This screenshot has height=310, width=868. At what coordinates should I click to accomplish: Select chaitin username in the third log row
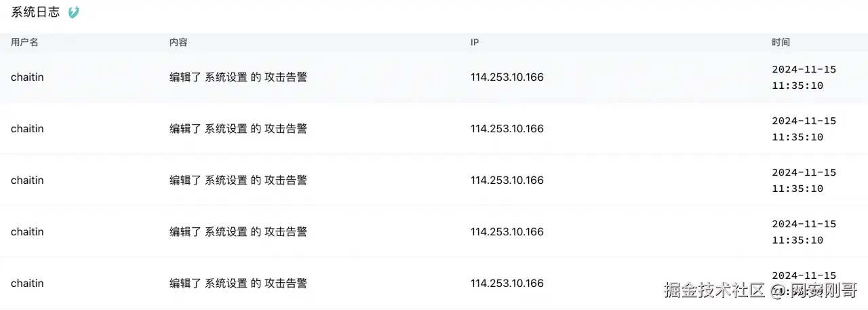[27, 180]
